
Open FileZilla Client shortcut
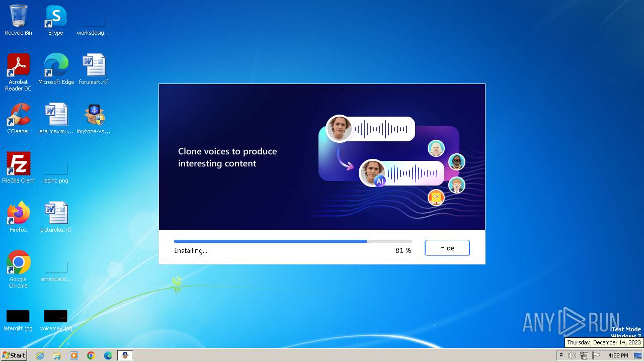click(18, 168)
